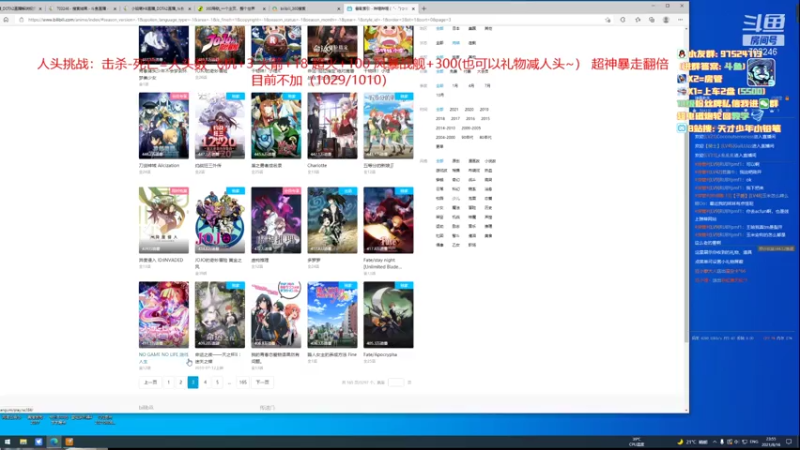Screen dimensions: 800x450
Task: Switch to the first DOTA2 browser tab
Action: (x=20, y=9)
